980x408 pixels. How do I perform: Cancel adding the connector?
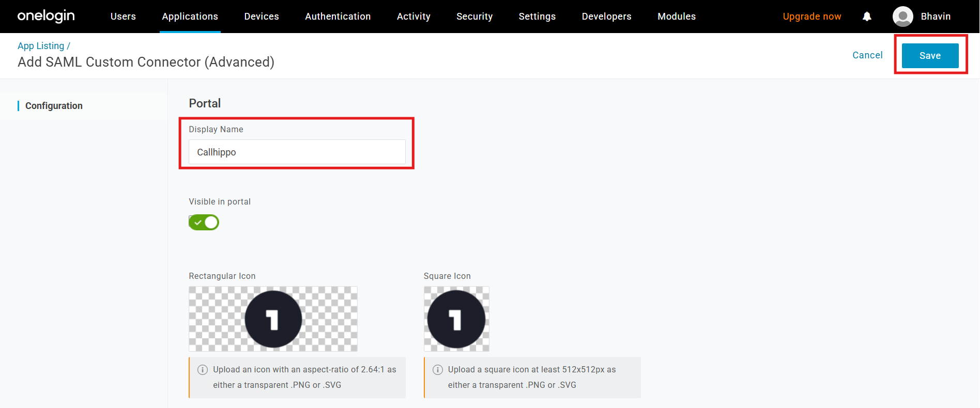[x=867, y=55]
